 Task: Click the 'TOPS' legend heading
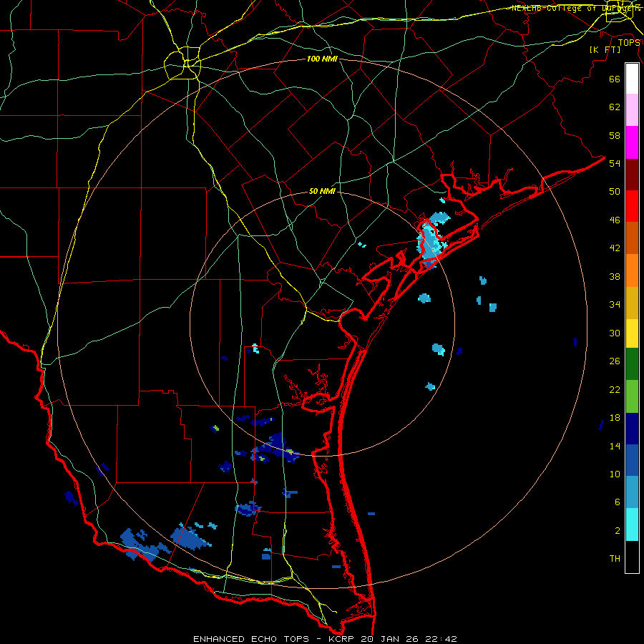tap(629, 42)
